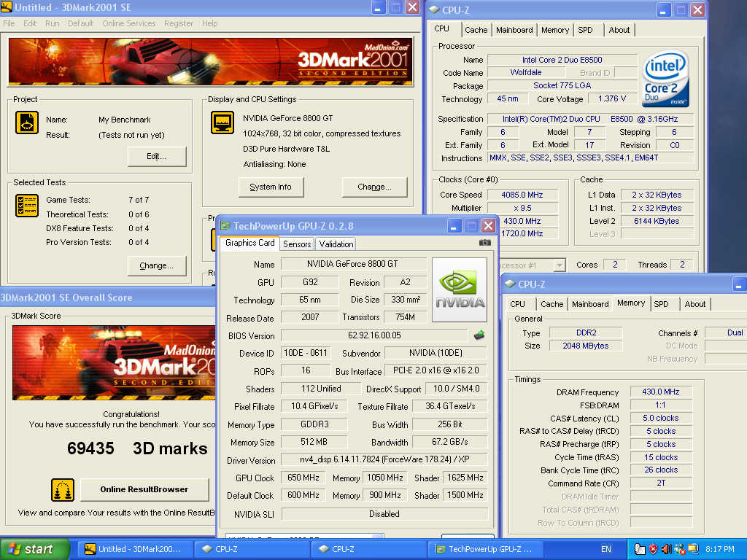This screenshot has height=560, width=747.
Task: Click the second CPU-Z taskbar button
Action: tap(368, 549)
